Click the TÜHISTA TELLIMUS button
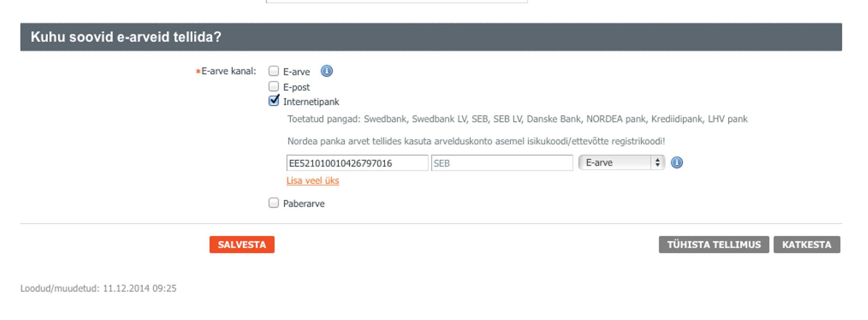The width and height of the screenshot is (868, 320). point(713,245)
